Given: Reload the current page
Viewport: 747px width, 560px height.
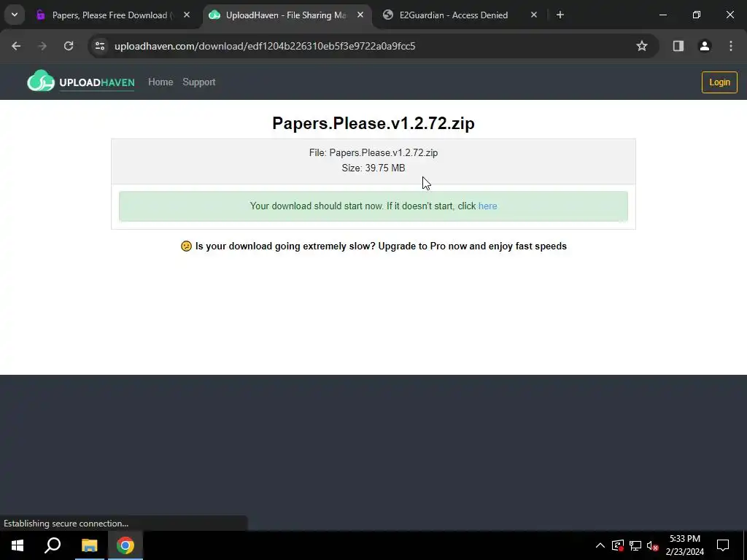Looking at the screenshot, I should coord(69,46).
